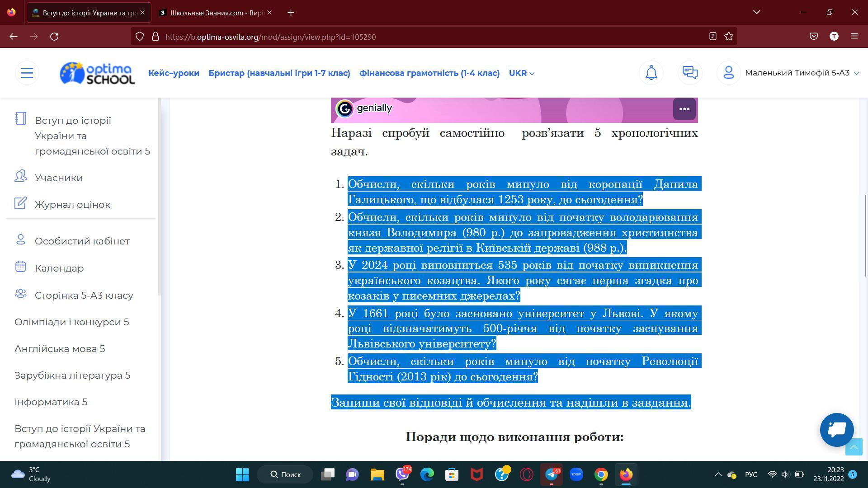868x488 pixels.
Task: Click the Genially three-dots options button
Action: point(684,109)
